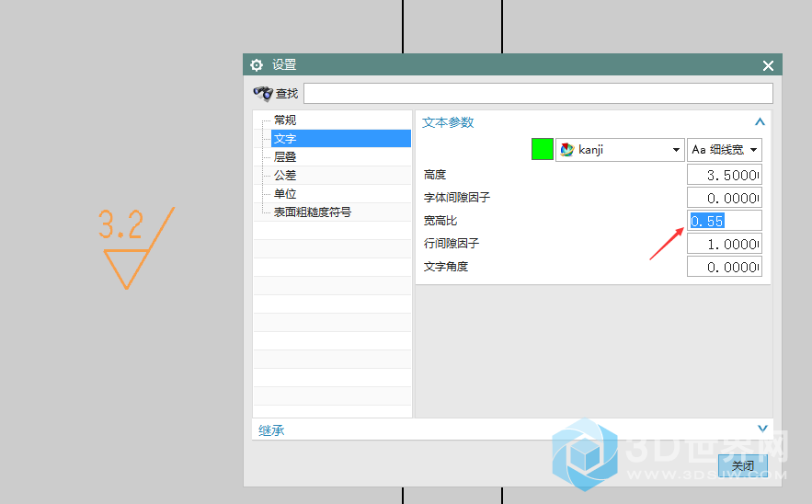Viewport: 812px width, 504px height.
Task: Open the green text color swatch
Action: pyautogui.click(x=543, y=149)
